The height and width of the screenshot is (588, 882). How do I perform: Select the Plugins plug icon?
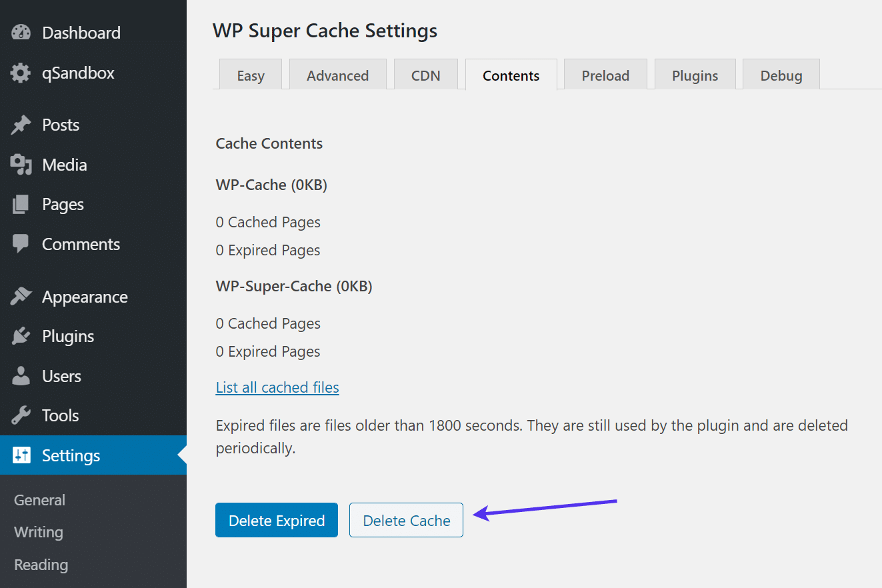(x=21, y=336)
